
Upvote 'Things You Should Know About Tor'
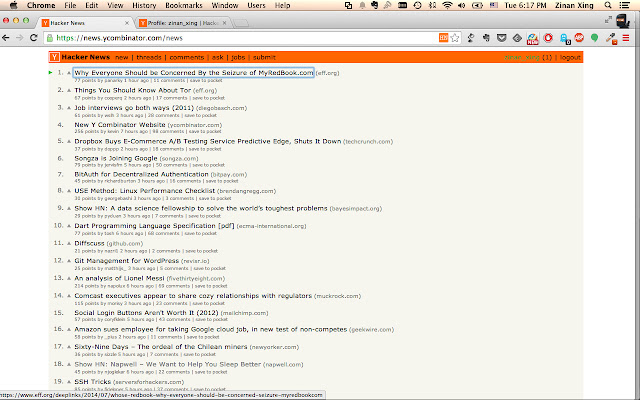point(69,90)
